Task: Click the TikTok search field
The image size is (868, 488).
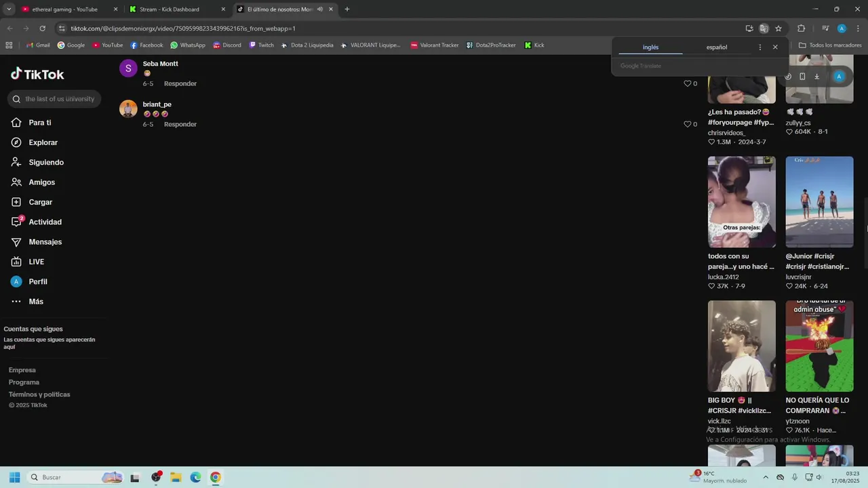Action: (54, 99)
